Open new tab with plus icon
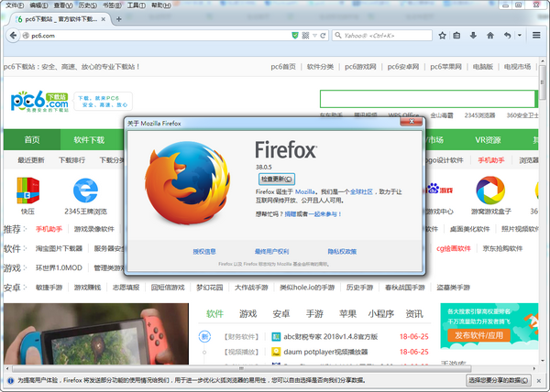 point(119,19)
